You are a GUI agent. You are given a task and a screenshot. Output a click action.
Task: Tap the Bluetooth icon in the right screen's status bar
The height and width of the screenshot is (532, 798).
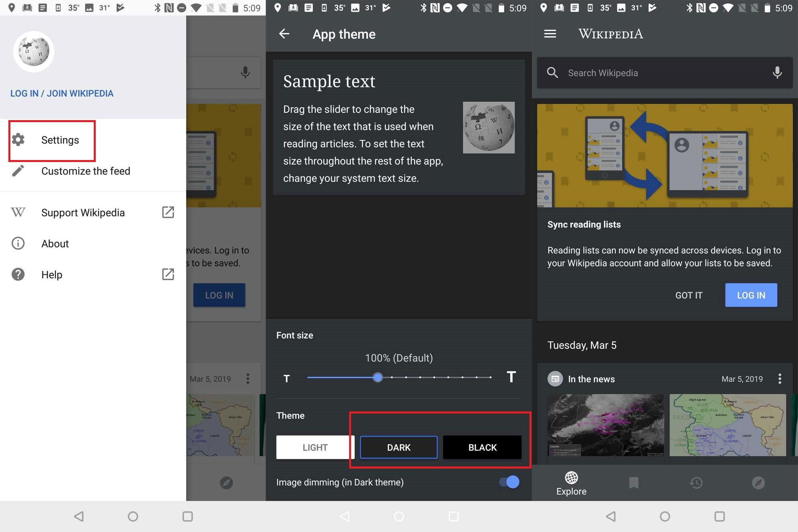tap(689, 8)
